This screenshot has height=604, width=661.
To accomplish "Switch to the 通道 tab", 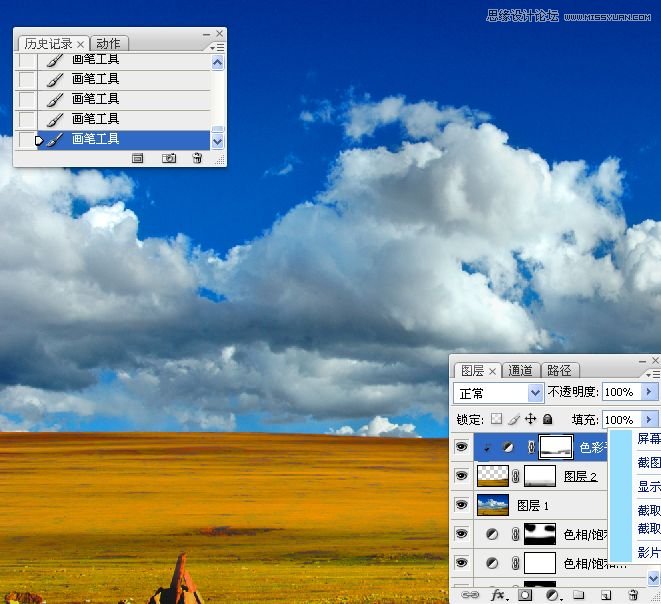I will 521,370.
